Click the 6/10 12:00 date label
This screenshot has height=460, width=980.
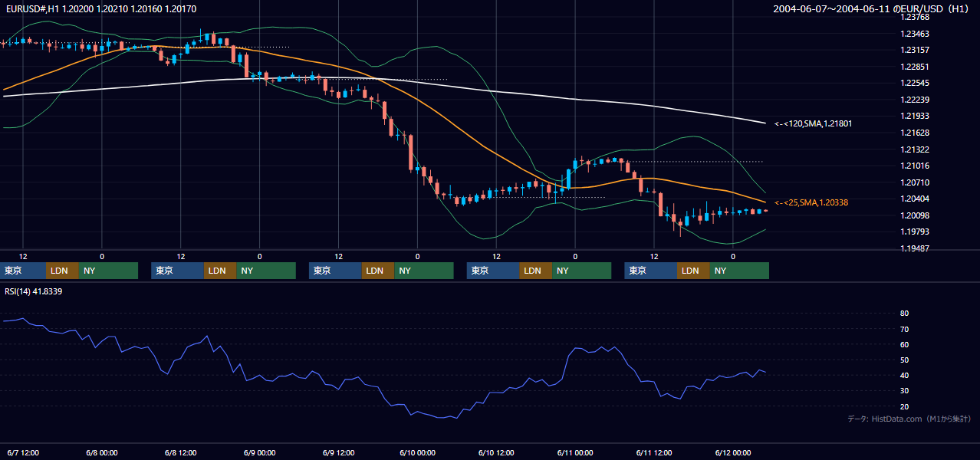point(497,452)
